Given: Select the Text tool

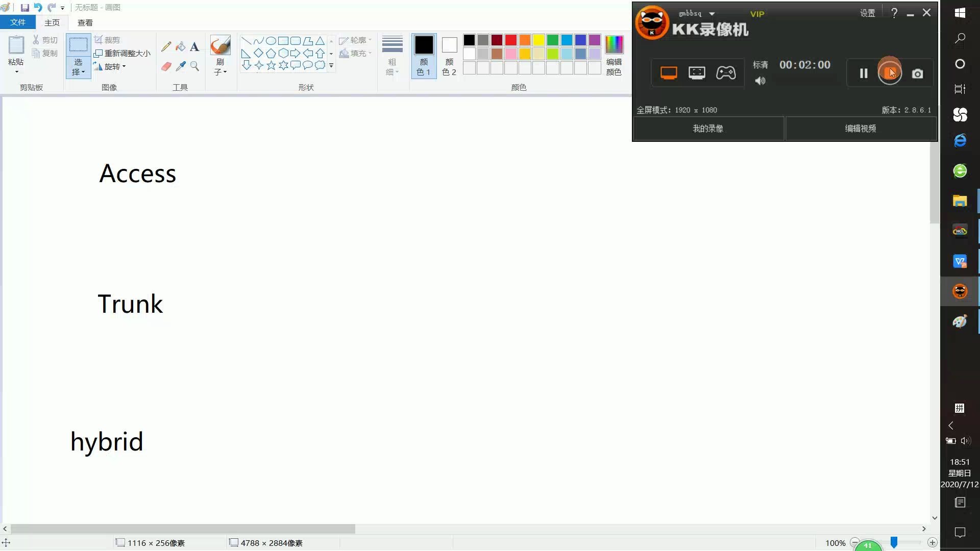Looking at the screenshot, I should click(x=194, y=47).
